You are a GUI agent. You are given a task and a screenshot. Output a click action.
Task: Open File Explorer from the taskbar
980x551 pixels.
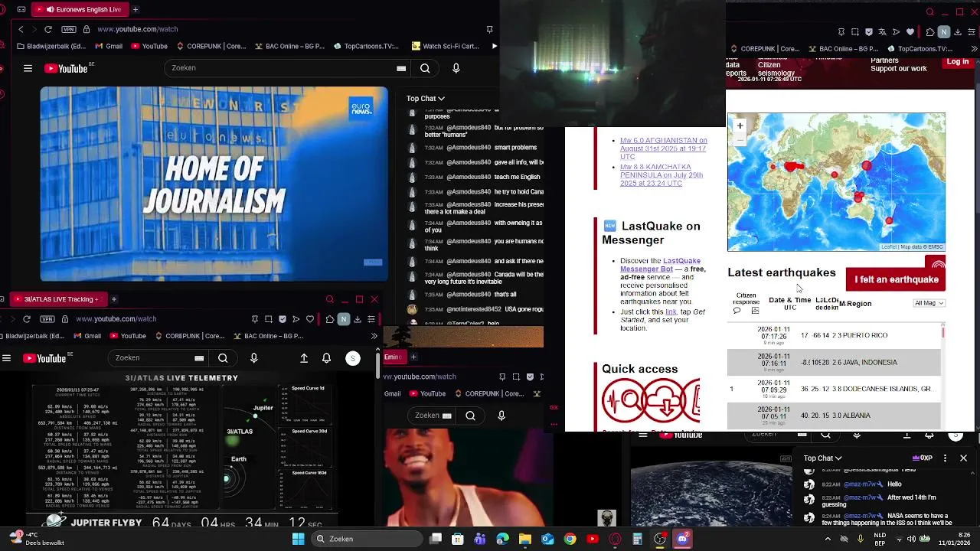coord(525,539)
